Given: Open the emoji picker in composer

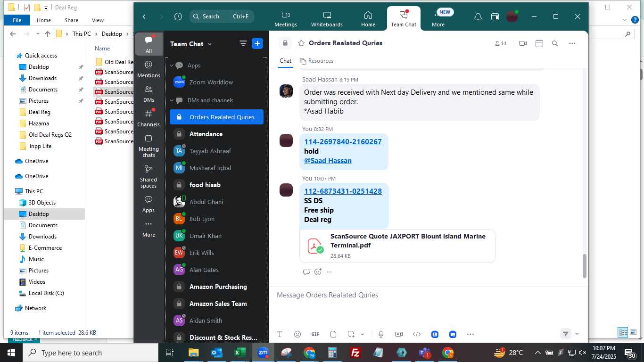Looking at the screenshot, I should click(297, 334).
